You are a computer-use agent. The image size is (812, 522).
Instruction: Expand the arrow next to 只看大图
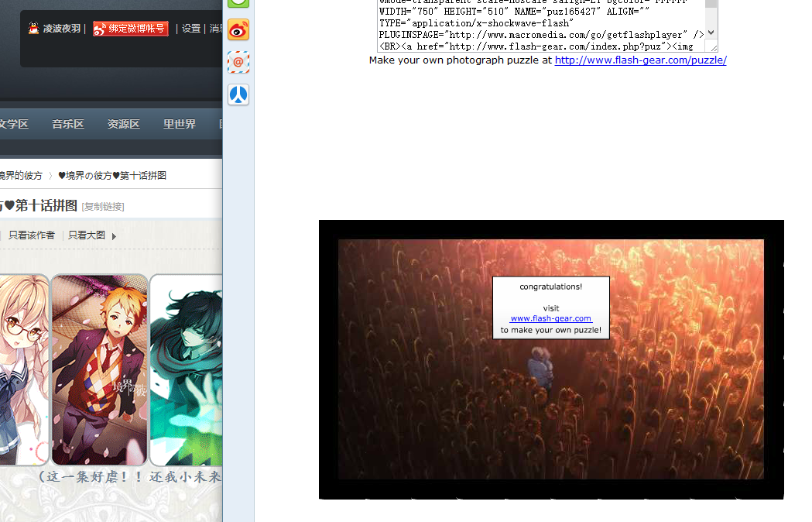[115, 236]
